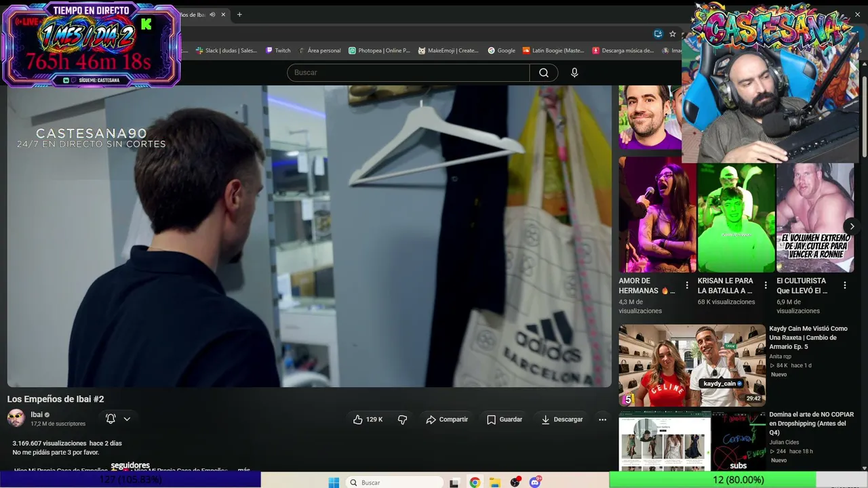Open options menu for KRISAN LE PARA short
The height and width of the screenshot is (488, 868).
[766, 285]
